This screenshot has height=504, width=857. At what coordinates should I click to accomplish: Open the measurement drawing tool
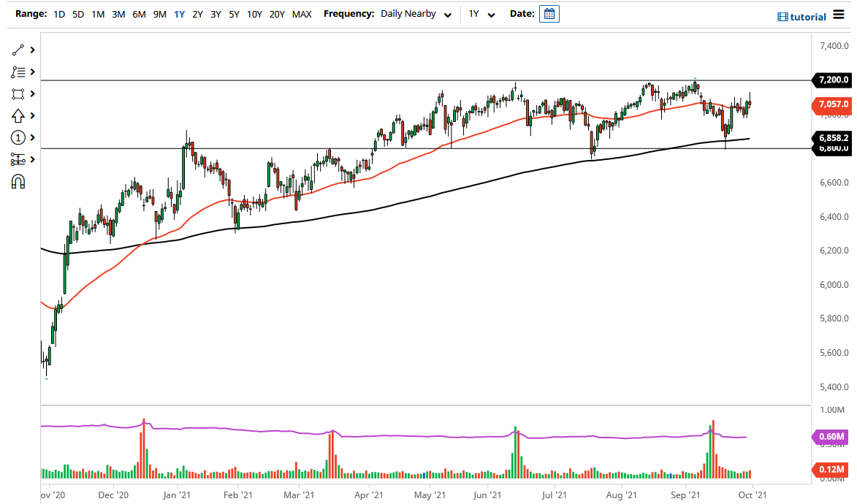pos(18,159)
